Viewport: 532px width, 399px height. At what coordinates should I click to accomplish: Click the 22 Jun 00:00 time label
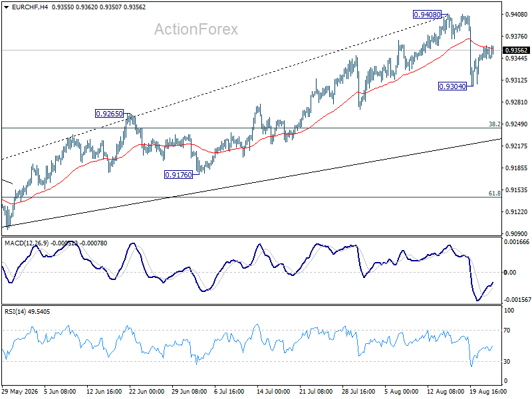[147, 392]
